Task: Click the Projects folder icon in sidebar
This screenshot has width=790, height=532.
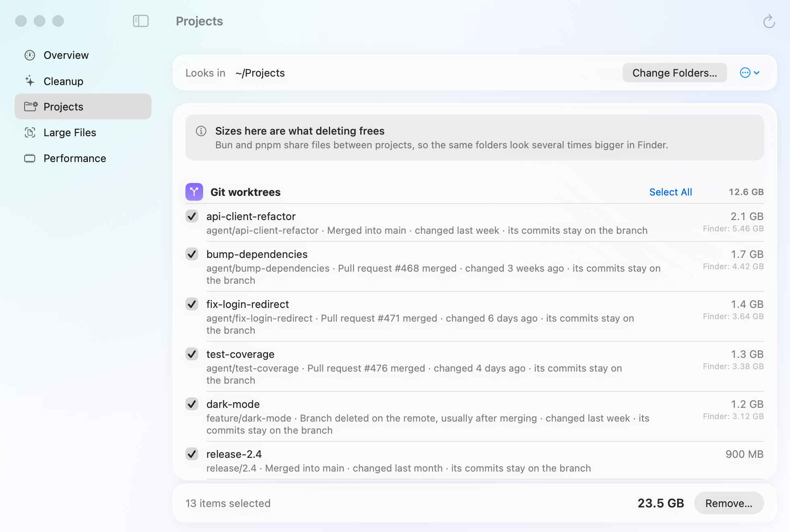Action: (x=31, y=106)
